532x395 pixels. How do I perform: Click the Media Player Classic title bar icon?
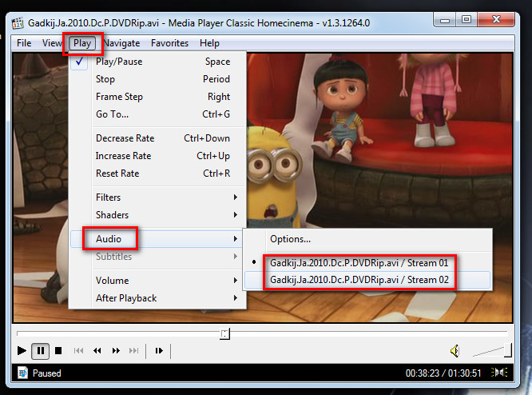coord(18,23)
